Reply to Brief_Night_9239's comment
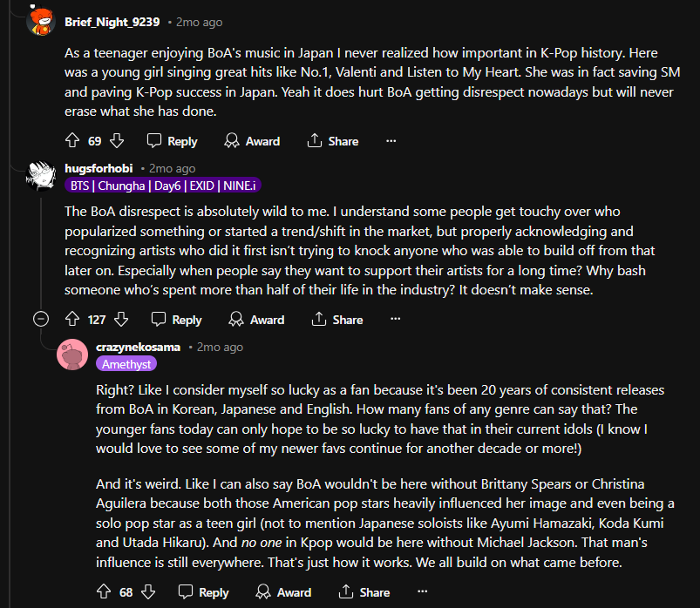 point(172,140)
